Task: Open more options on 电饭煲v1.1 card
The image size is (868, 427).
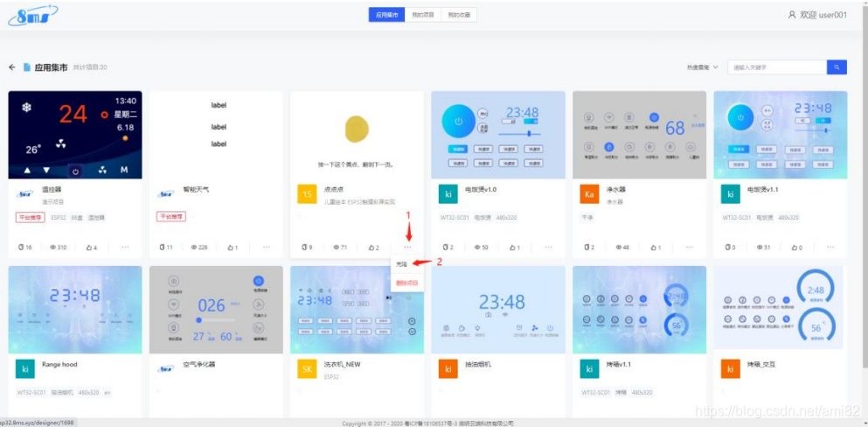Action: (x=830, y=247)
